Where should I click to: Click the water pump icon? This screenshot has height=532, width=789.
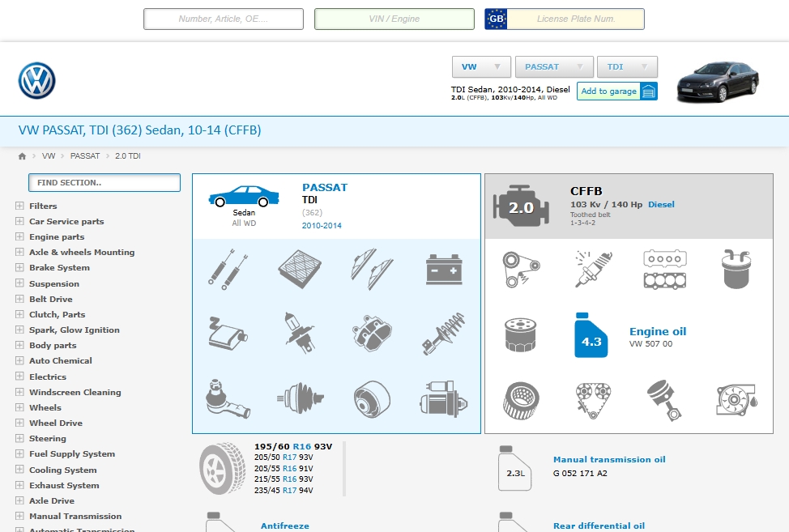(735, 398)
